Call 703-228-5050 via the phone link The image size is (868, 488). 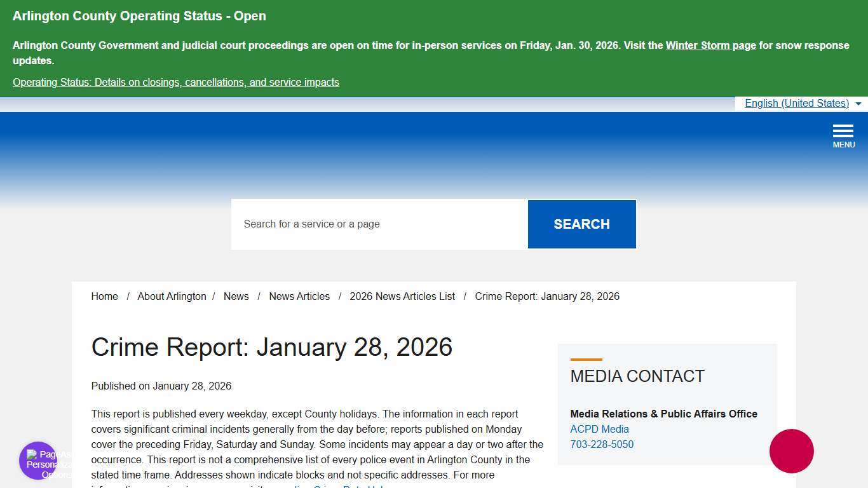tap(602, 444)
